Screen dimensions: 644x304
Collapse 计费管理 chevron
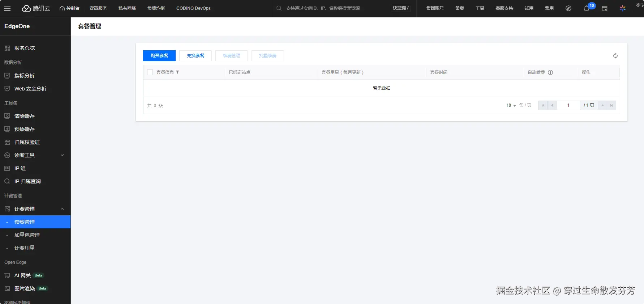[x=62, y=209]
